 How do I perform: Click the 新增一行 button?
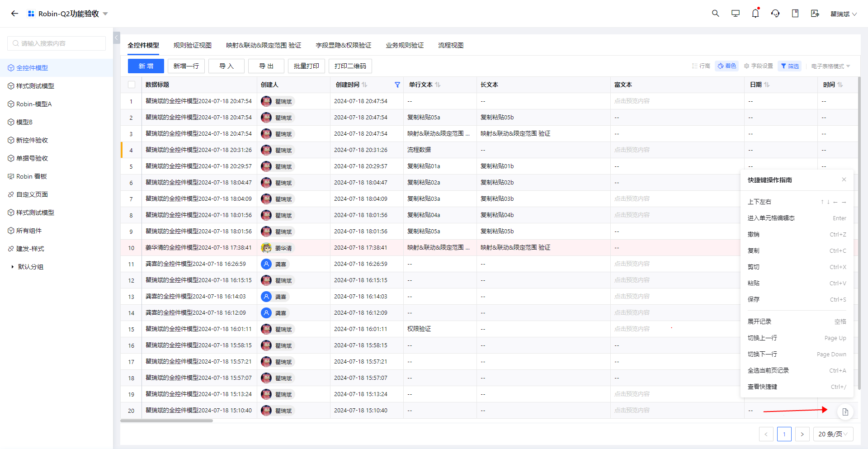point(186,66)
